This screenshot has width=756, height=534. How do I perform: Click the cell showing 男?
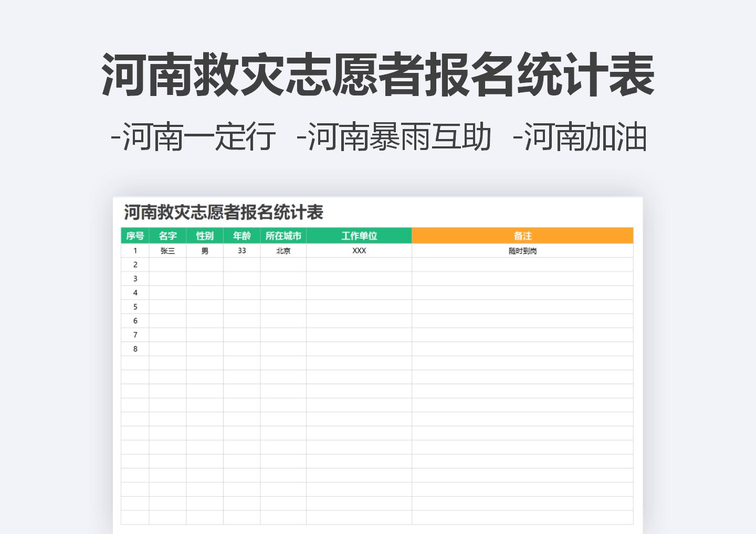coord(204,251)
